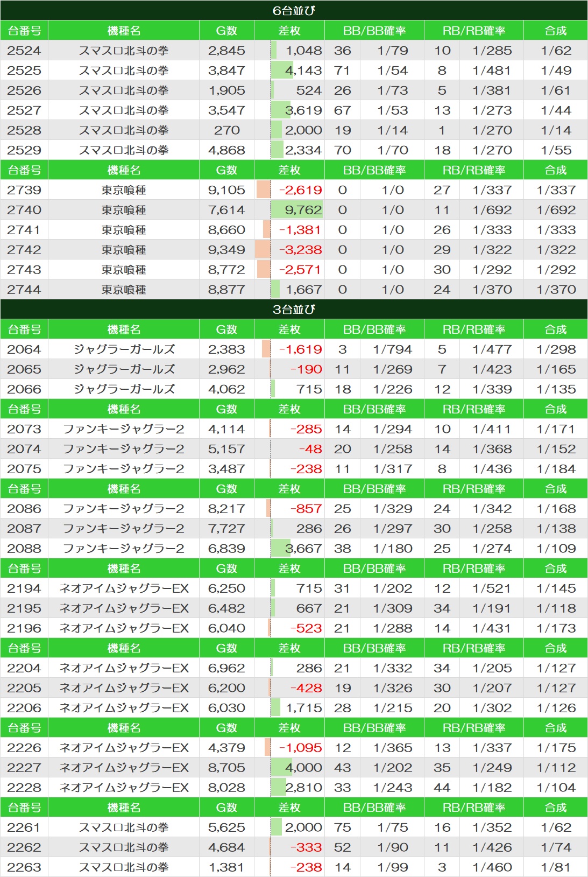The image size is (588, 877).
Task: Click the RB probability 1/481
Action: tap(492, 71)
